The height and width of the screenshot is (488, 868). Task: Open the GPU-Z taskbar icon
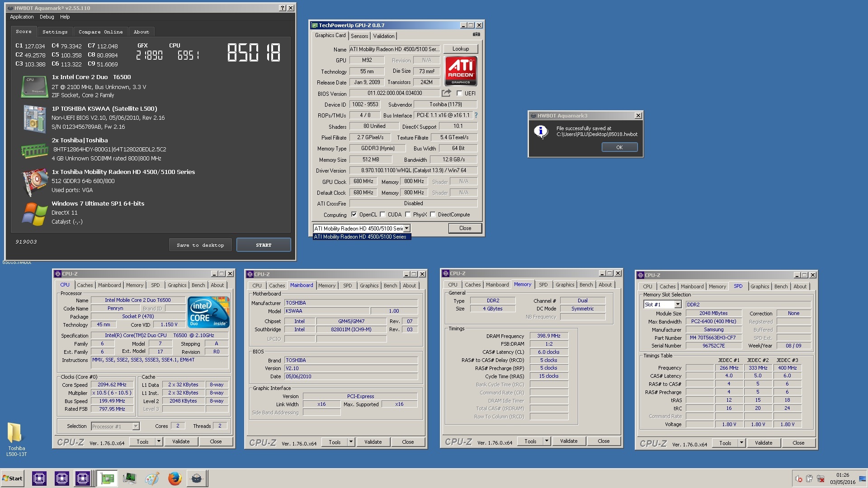click(x=107, y=478)
